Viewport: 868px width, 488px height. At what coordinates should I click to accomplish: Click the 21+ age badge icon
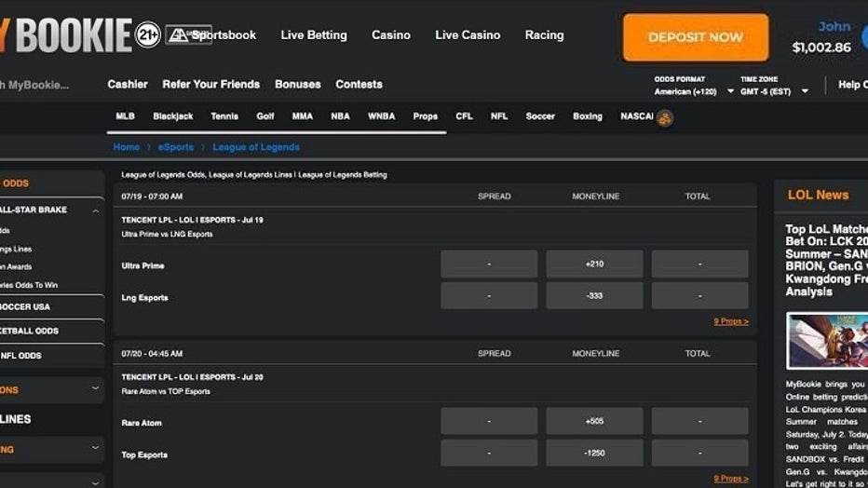click(x=148, y=35)
